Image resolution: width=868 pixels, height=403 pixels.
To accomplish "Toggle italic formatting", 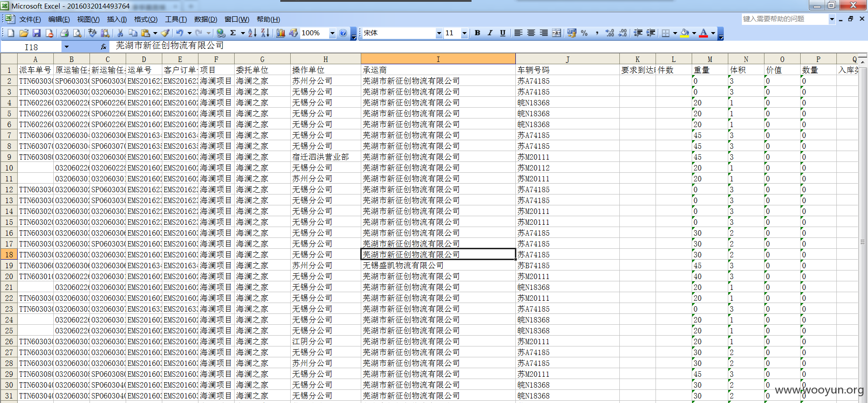I will pos(490,33).
